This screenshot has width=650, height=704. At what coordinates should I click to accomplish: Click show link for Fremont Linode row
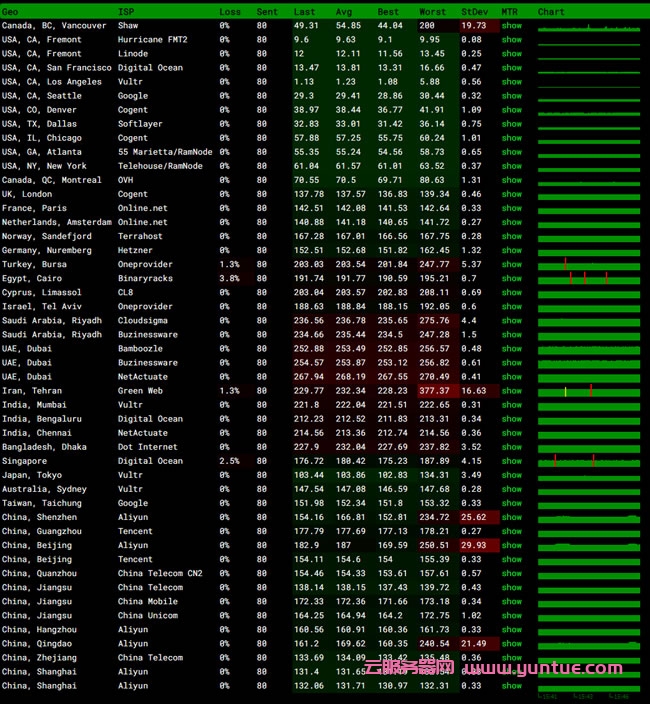tap(511, 53)
